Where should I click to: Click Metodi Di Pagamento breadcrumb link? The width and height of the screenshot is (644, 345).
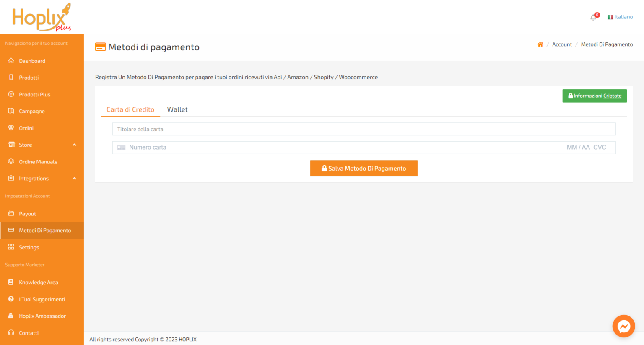[x=607, y=44]
